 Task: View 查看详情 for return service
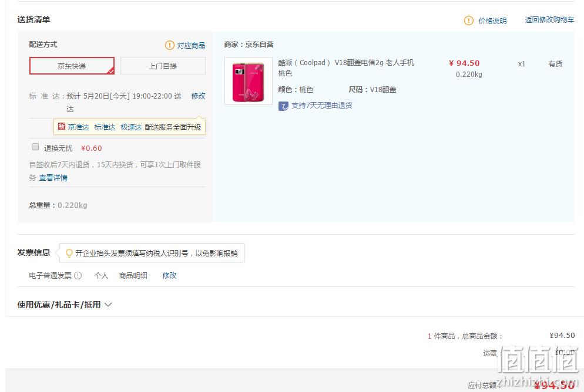[x=53, y=178]
